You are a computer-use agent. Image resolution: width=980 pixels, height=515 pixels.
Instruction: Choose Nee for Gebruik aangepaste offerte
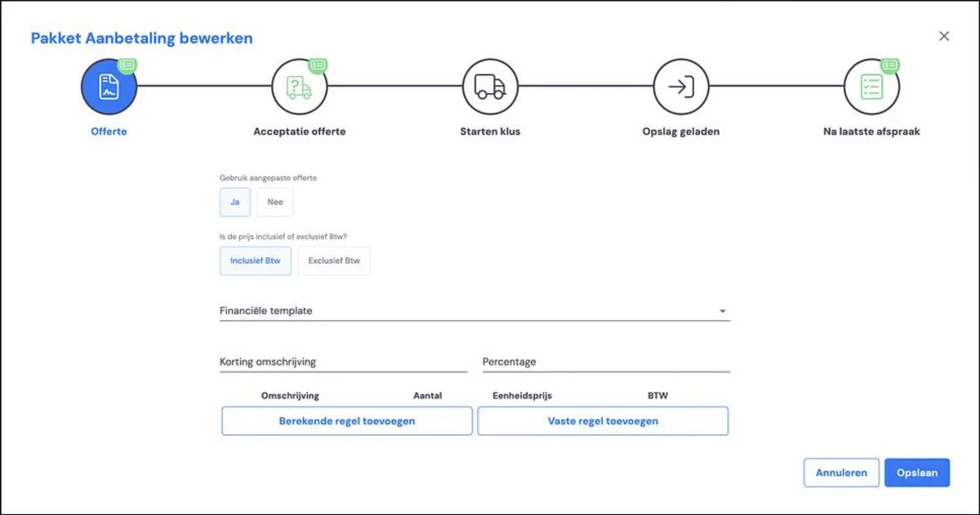click(275, 202)
